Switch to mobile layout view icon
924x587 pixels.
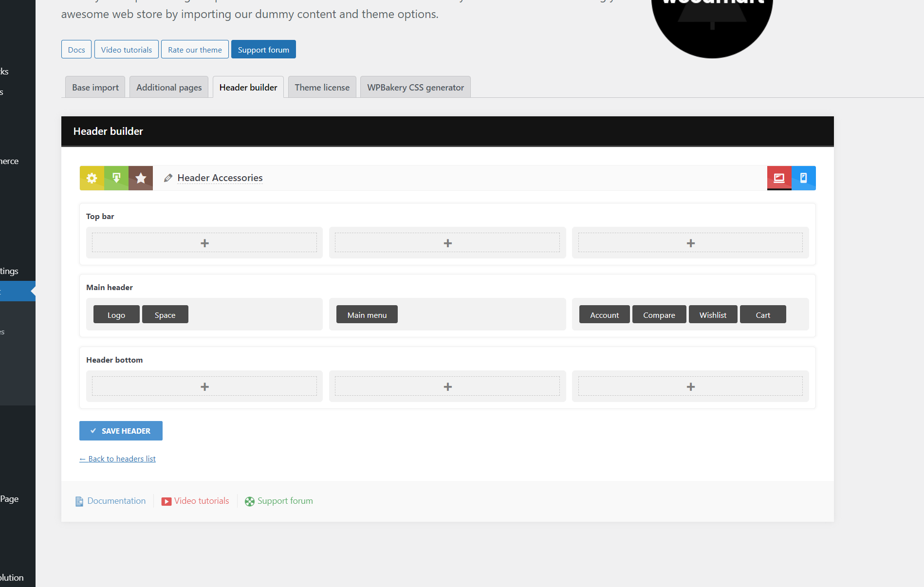pyautogui.click(x=804, y=178)
